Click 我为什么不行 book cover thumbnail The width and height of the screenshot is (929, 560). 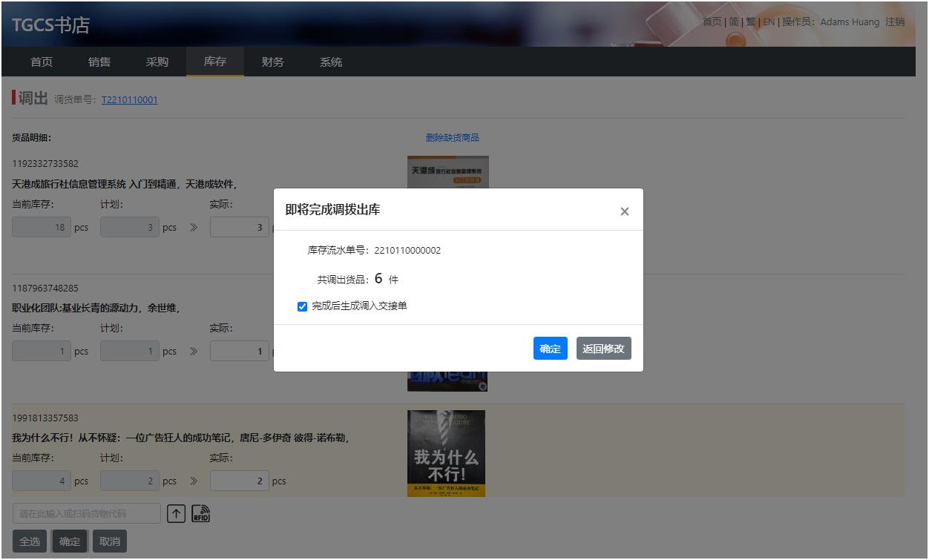click(x=446, y=453)
